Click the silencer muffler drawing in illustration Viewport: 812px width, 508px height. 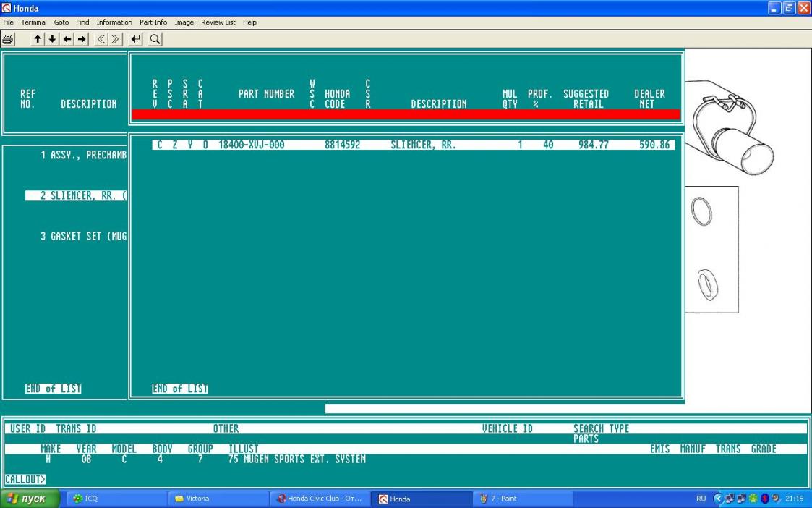point(732,134)
